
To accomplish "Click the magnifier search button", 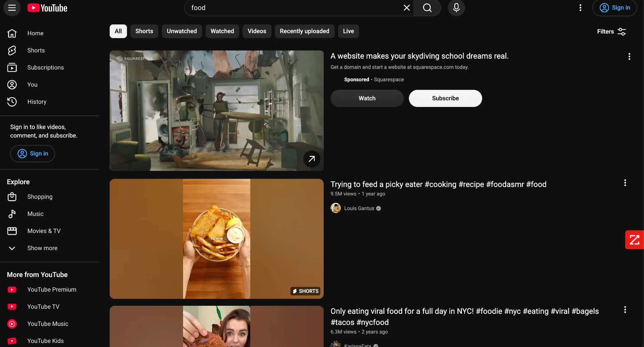I will pos(427,8).
